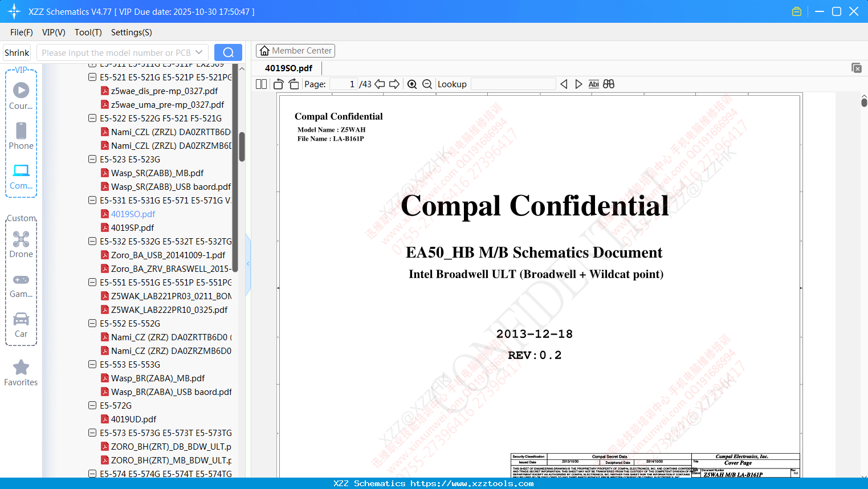The height and width of the screenshot is (489, 868).
Task: Open the File(F) menu
Action: point(22,32)
